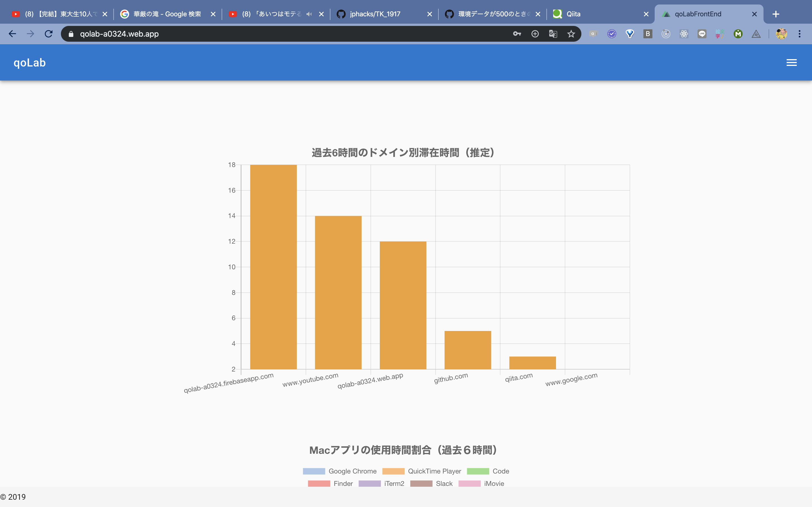The image size is (812, 507).
Task: Click the qoLab header title
Action: [30, 63]
